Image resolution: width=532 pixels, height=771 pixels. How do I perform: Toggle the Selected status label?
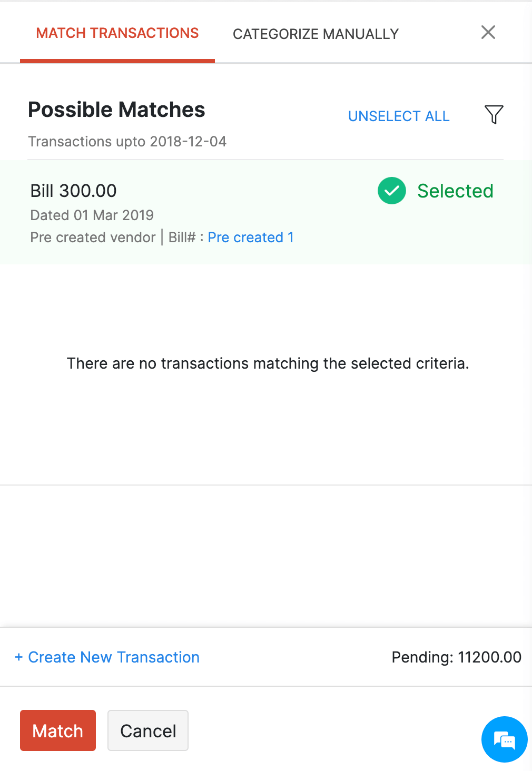[455, 191]
